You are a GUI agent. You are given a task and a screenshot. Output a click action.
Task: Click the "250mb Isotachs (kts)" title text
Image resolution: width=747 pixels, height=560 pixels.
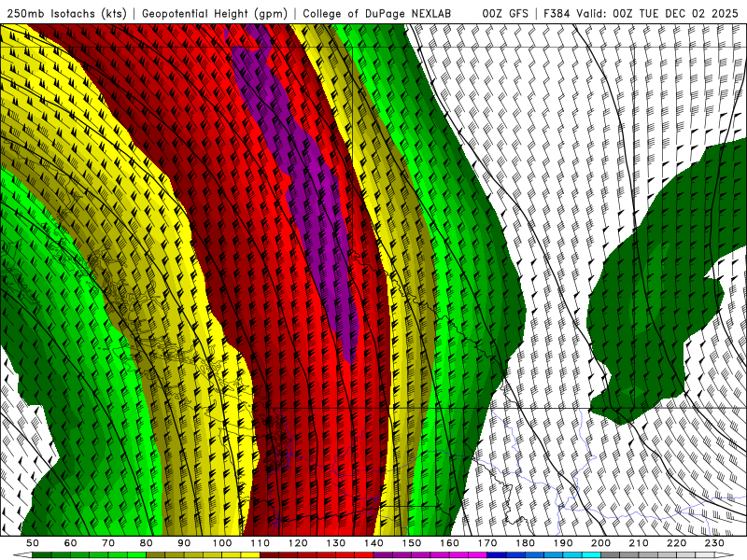point(67,14)
